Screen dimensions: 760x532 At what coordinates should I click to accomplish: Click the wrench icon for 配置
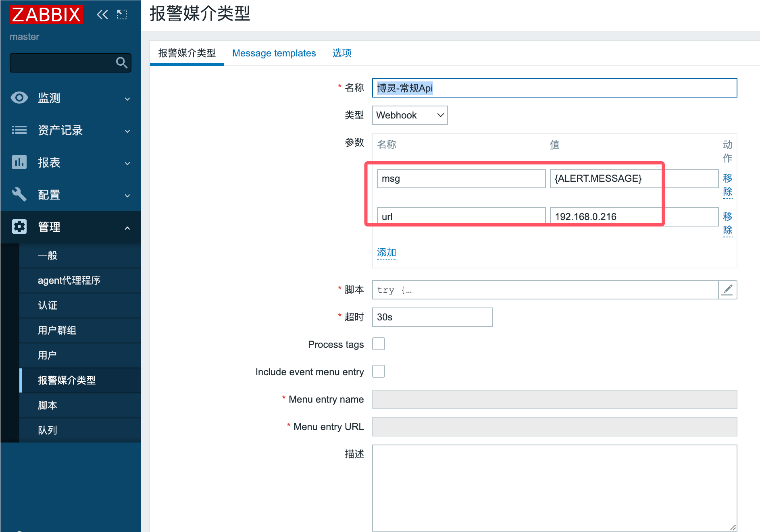click(x=19, y=194)
